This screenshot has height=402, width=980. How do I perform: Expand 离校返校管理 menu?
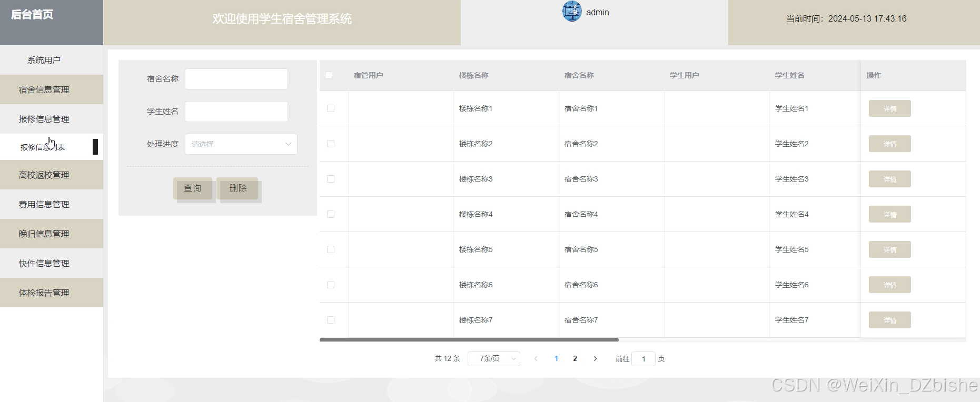pyautogui.click(x=52, y=175)
